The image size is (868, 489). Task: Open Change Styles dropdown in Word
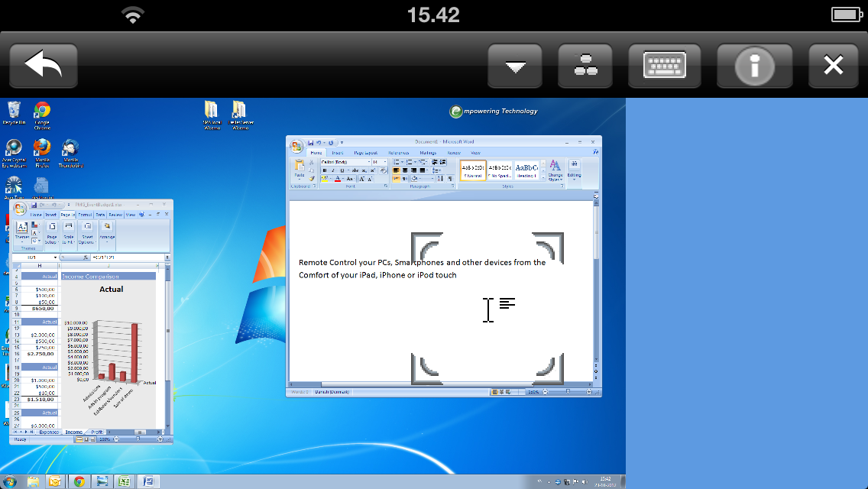pos(555,170)
